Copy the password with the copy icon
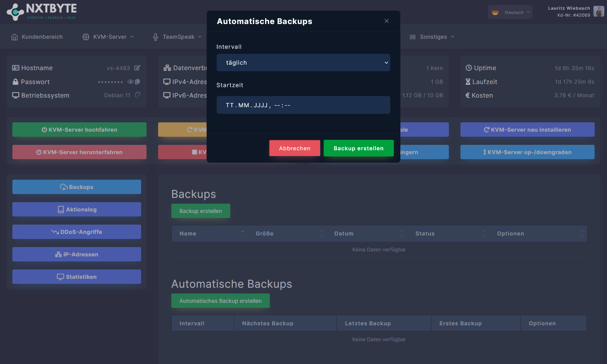 click(x=138, y=82)
